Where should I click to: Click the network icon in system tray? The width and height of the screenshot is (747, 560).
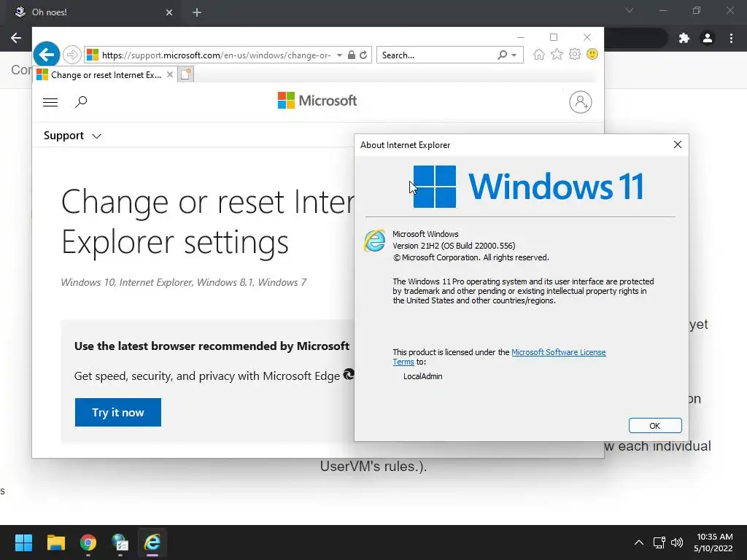coord(659,542)
